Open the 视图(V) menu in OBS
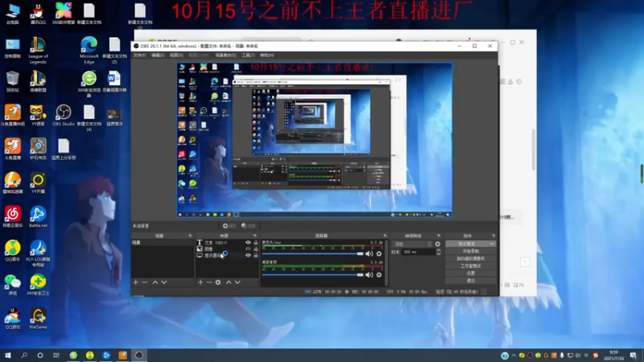Image resolution: width=644 pixels, height=362 pixels. (x=176, y=55)
